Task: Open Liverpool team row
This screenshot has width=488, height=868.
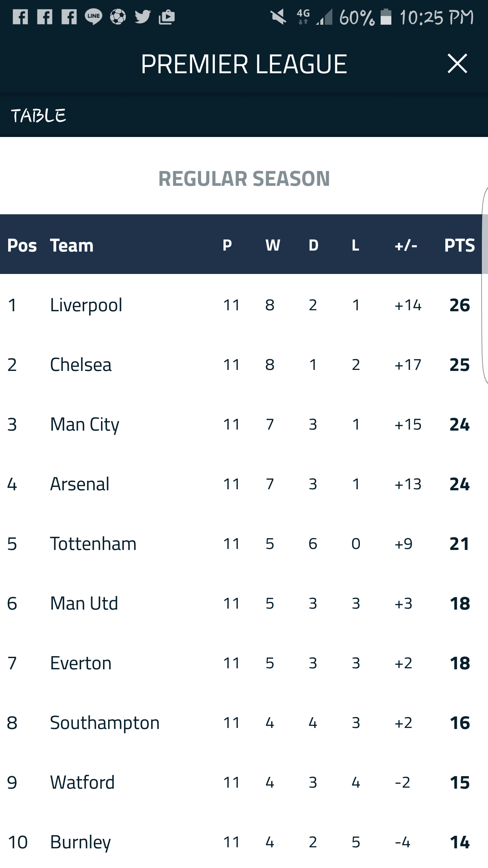Action: click(86, 305)
